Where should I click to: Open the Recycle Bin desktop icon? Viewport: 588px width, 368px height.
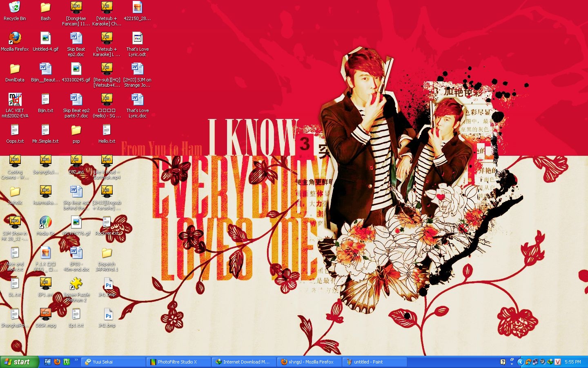click(x=15, y=11)
